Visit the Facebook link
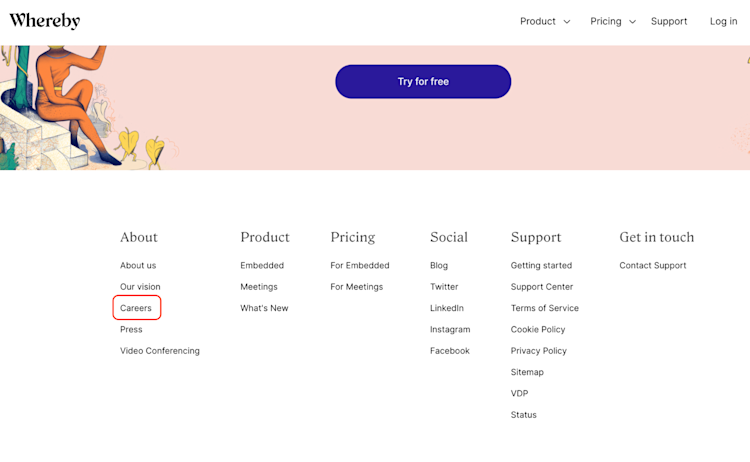750x462 pixels. point(450,351)
